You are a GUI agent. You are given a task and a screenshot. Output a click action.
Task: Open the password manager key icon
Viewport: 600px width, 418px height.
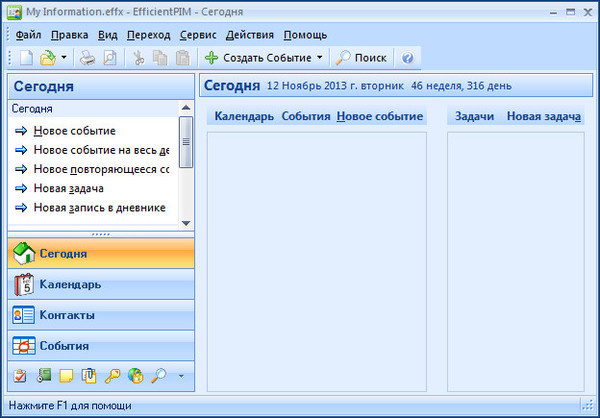coord(112,376)
